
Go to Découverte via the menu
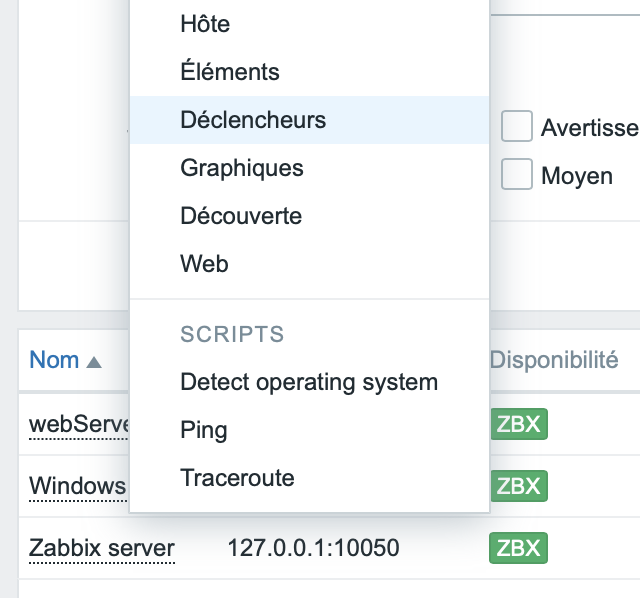[x=241, y=216]
